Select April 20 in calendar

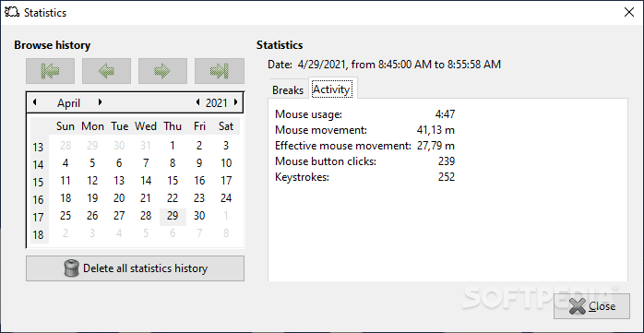[x=119, y=198]
